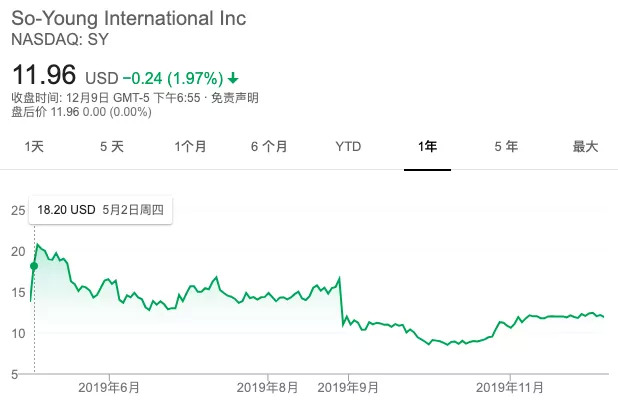The height and width of the screenshot is (405, 618).
Task: Switch to the 5 年 tab
Action: click(506, 146)
